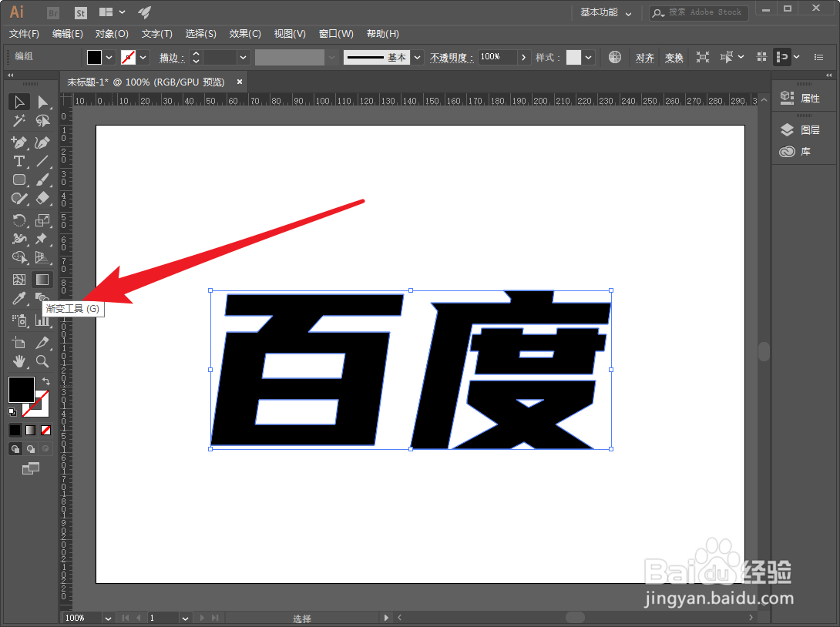
Task: Select the Scale tool
Action: pyautogui.click(x=42, y=220)
